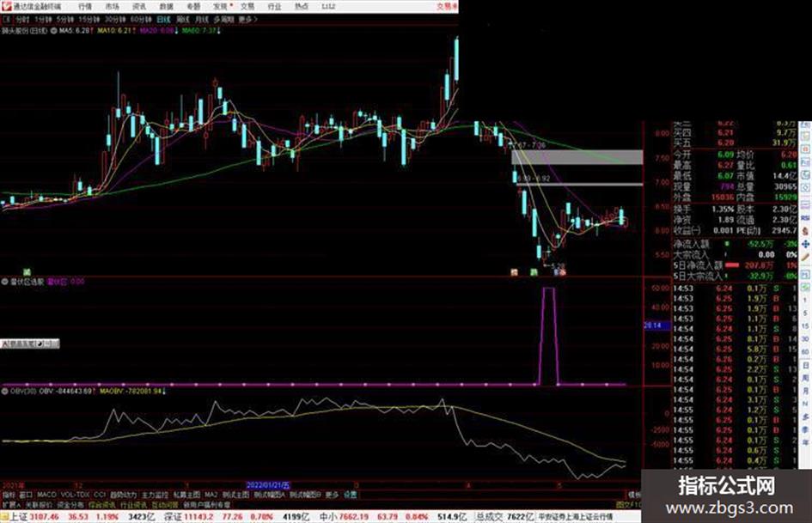Open the 互动问答 tab
Viewport: 812px width, 523px height.
click(165, 504)
